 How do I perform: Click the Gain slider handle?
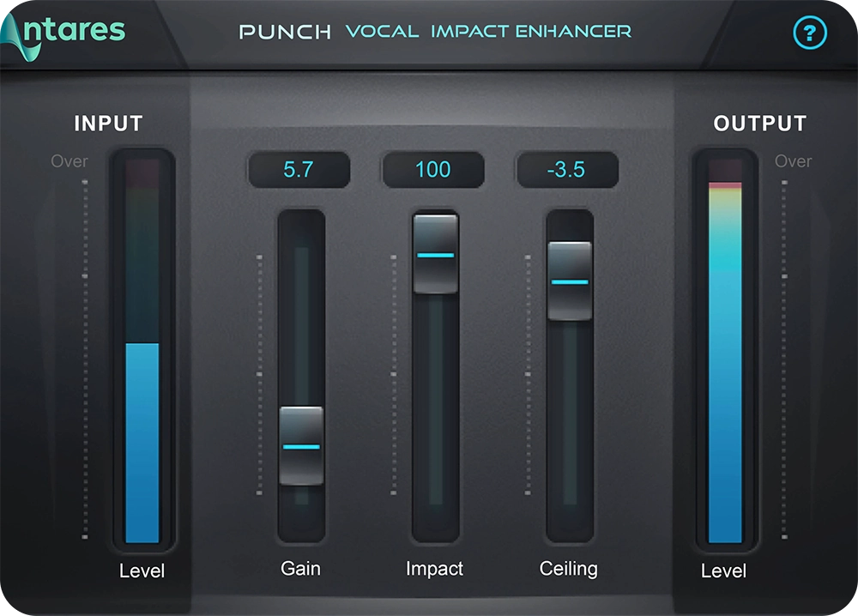[301, 445]
